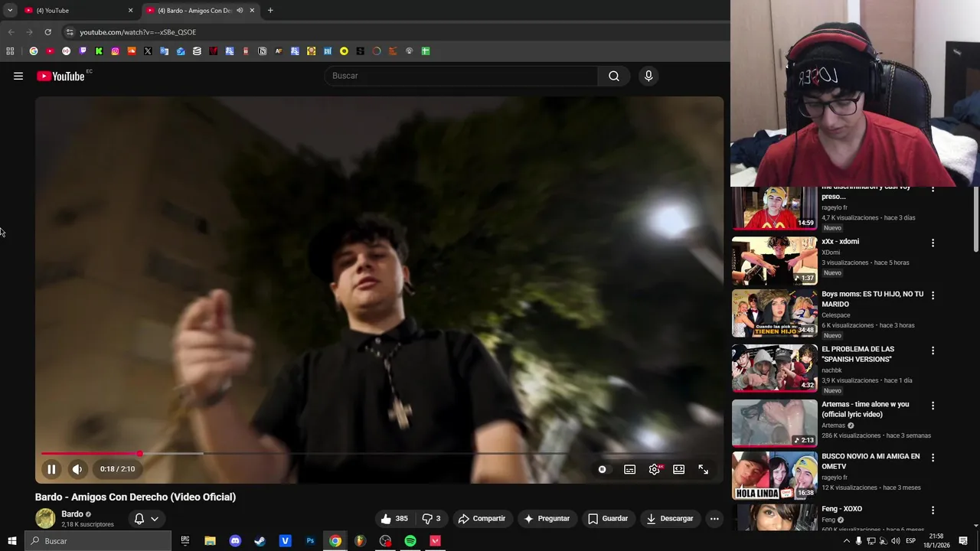Open Discord from the taskbar
Image resolution: width=980 pixels, height=551 pixels.
[x=235, y=541]
